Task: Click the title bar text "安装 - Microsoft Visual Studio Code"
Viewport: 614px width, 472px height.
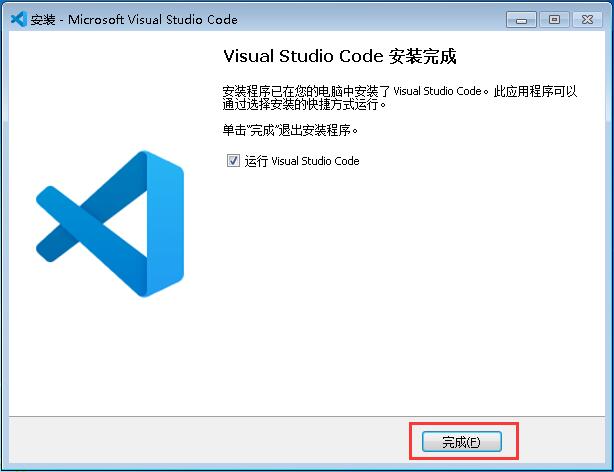Action: [x=134, y=20]
